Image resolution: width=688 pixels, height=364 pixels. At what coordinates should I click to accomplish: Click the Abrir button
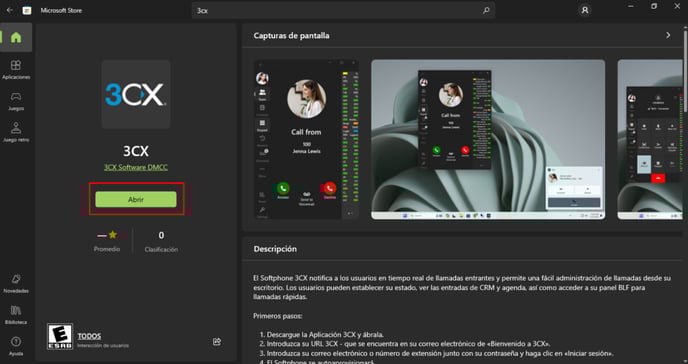point(136,200)
